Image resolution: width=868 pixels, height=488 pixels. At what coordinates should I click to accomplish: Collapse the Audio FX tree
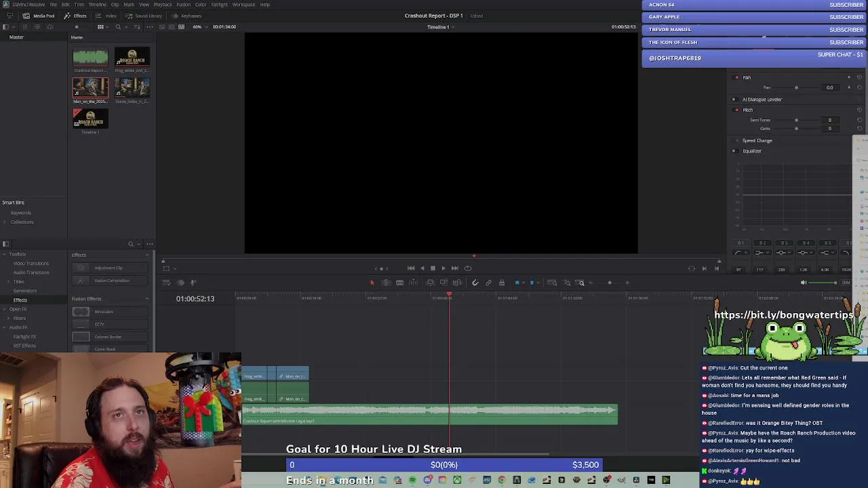[4, 327]
